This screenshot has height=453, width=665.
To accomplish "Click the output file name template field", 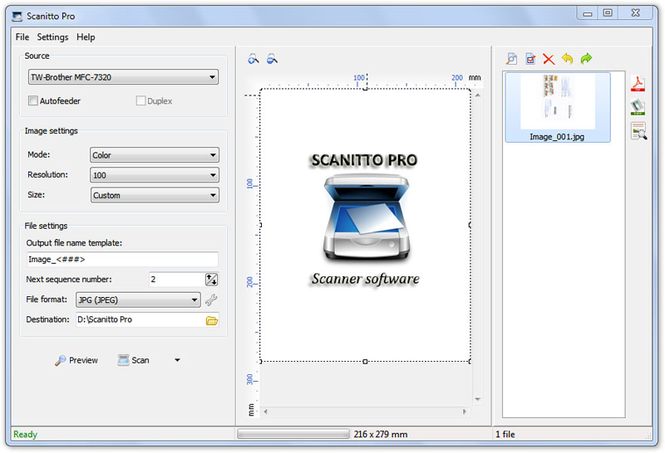I will pyautogui.click(x=122, y=259).
